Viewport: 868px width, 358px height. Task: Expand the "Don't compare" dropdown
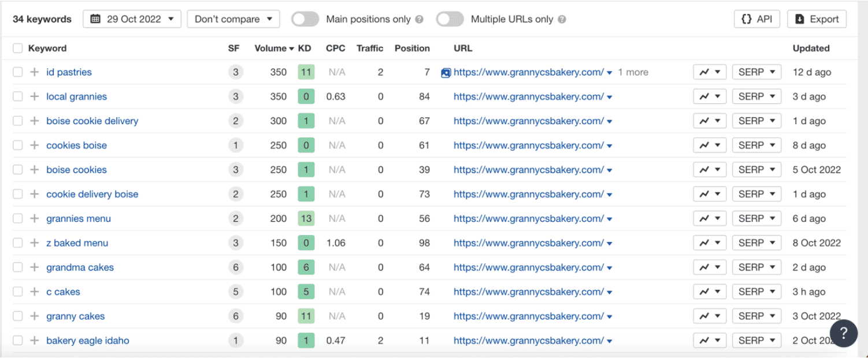click(x=233, y=19)
